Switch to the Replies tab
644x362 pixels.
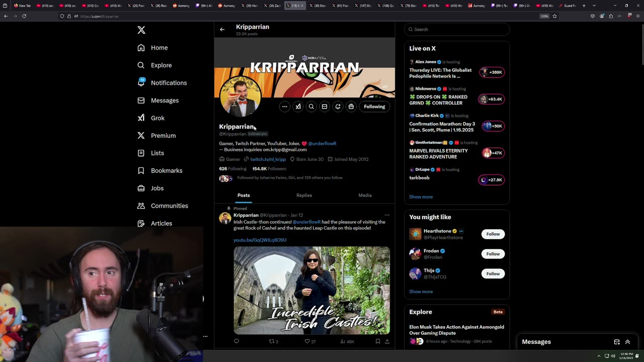[x=304, y=195]
